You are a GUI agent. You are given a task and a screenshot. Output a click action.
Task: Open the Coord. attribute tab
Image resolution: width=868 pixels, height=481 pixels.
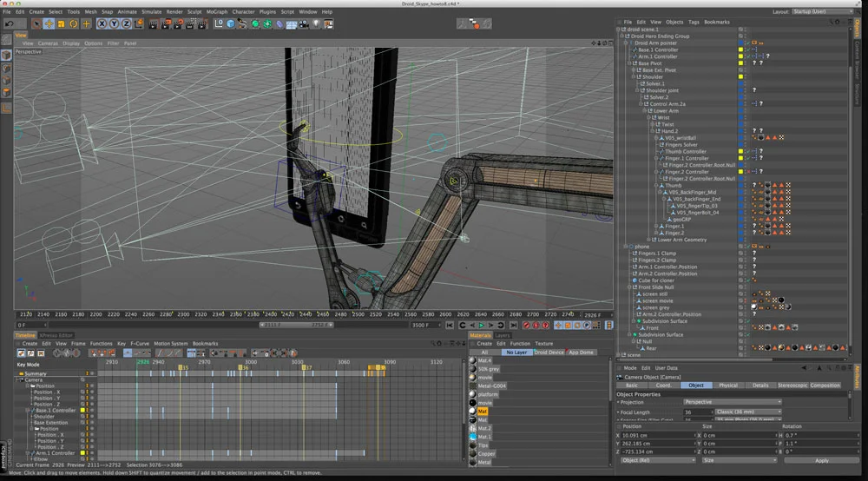pyautogui.click(x=664, y=385)
